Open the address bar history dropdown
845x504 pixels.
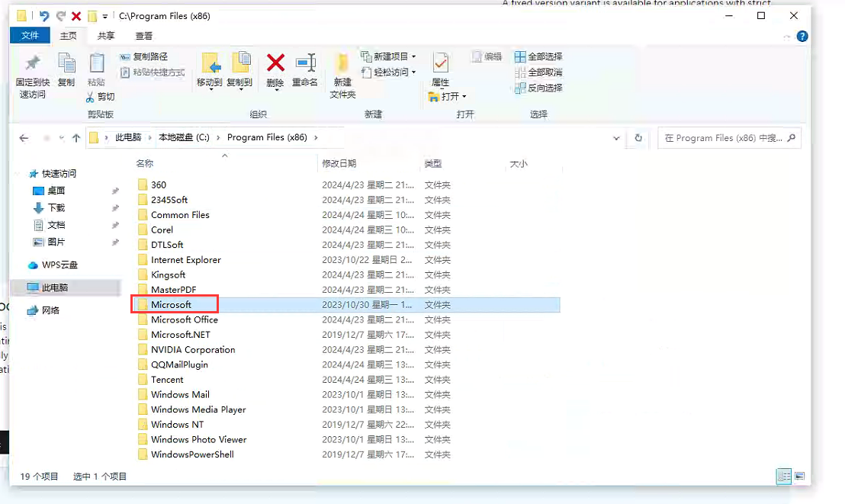(616, 138)
